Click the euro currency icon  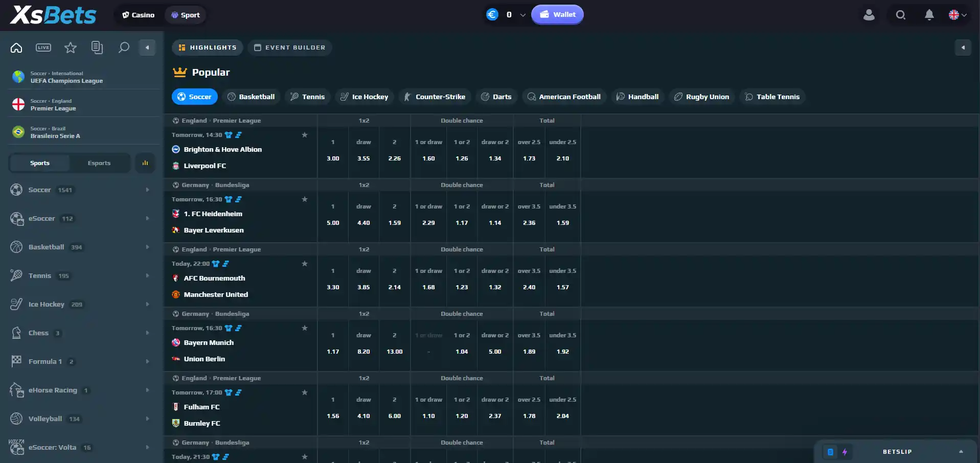click(492, 15)
